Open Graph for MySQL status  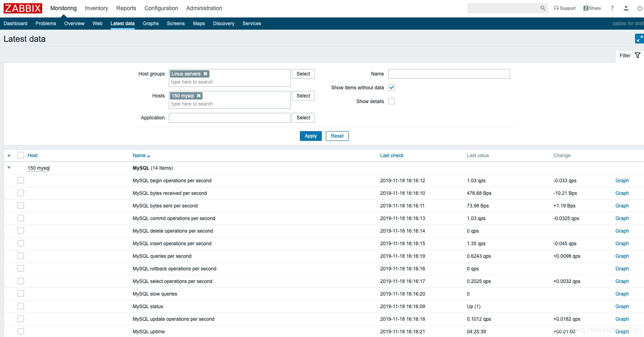[622, 307]
